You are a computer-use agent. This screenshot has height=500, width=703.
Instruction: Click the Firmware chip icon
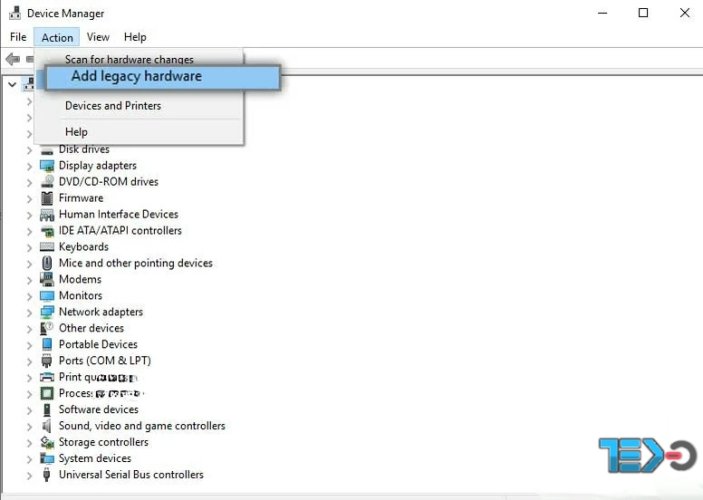[x=47, y=198]
